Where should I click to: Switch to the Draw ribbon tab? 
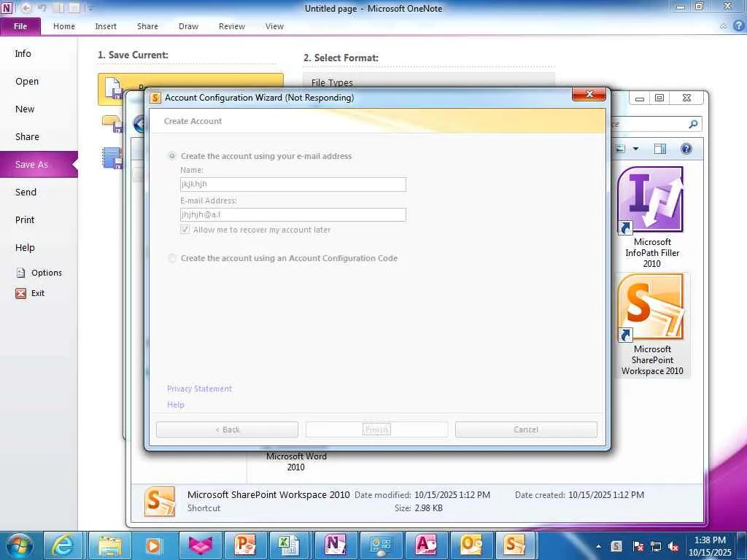(x=189, y=26)
